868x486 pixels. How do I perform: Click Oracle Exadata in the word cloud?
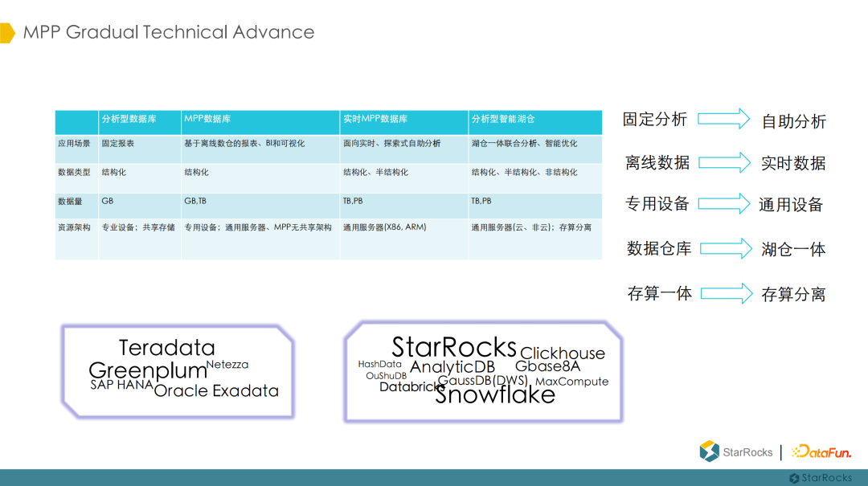tap(216, 390)
